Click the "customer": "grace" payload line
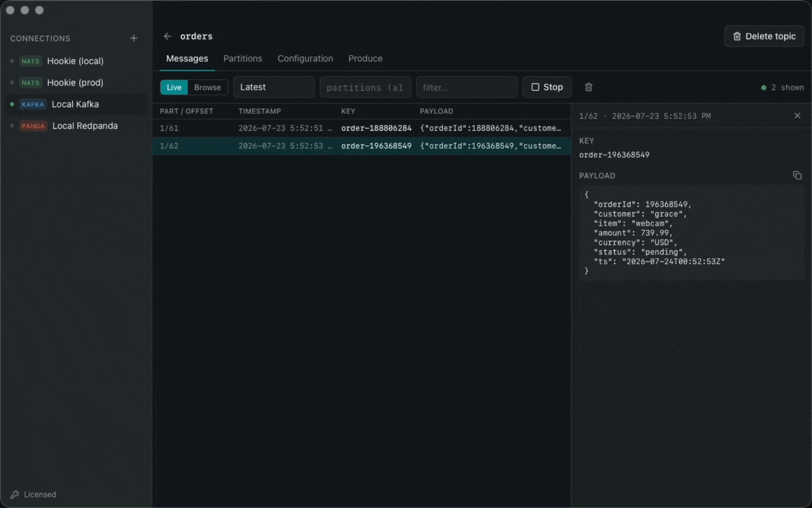This screenshot has width=812, height=508. pos(640,214)
